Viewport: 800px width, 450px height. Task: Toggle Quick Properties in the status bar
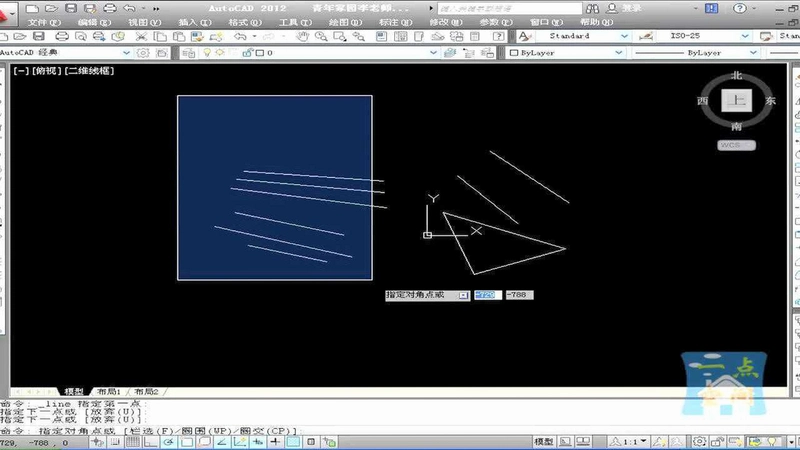click(311, 442)
